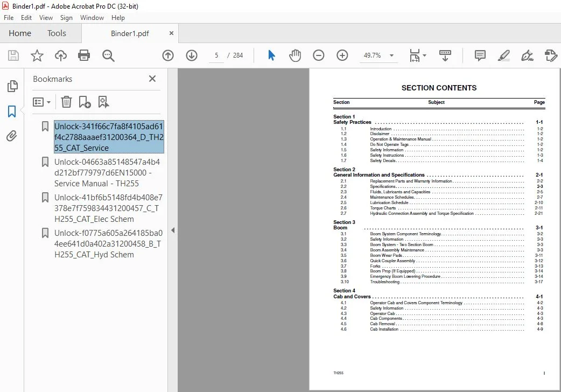Click the 49.7% zoom value field

[x=373, y=55]
